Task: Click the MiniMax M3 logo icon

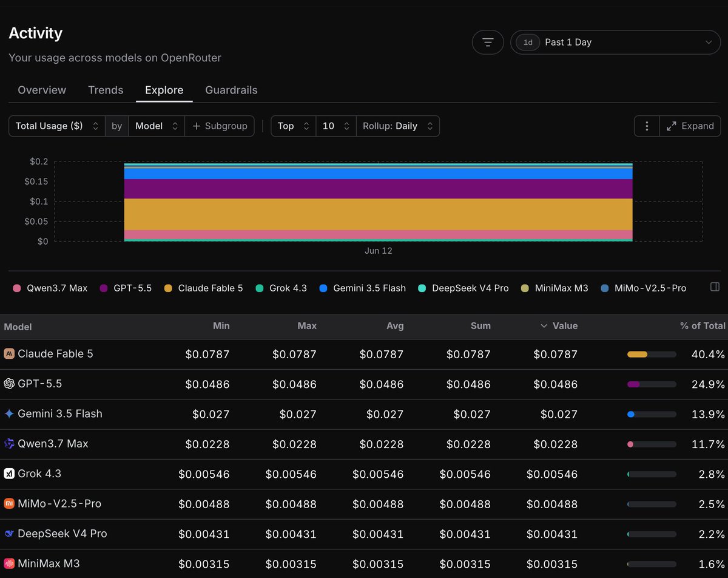Action: [9, 563]
